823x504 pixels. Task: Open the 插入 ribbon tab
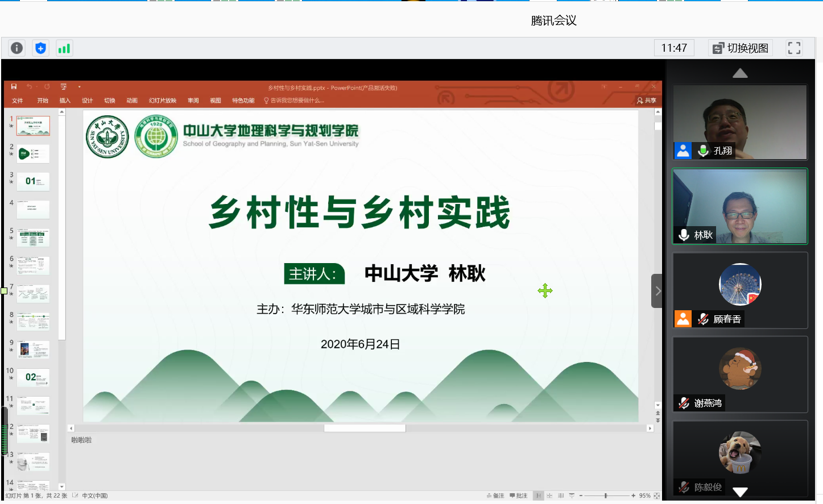click(65, 101)
